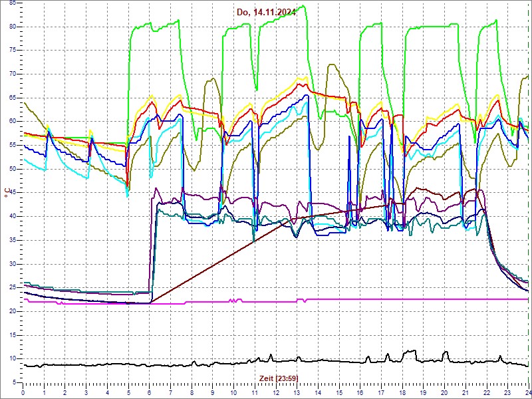This screenshot has width=532, height=399.
Task: Select the 25 label on the temperature axis
Action: (x=13, y=288)
